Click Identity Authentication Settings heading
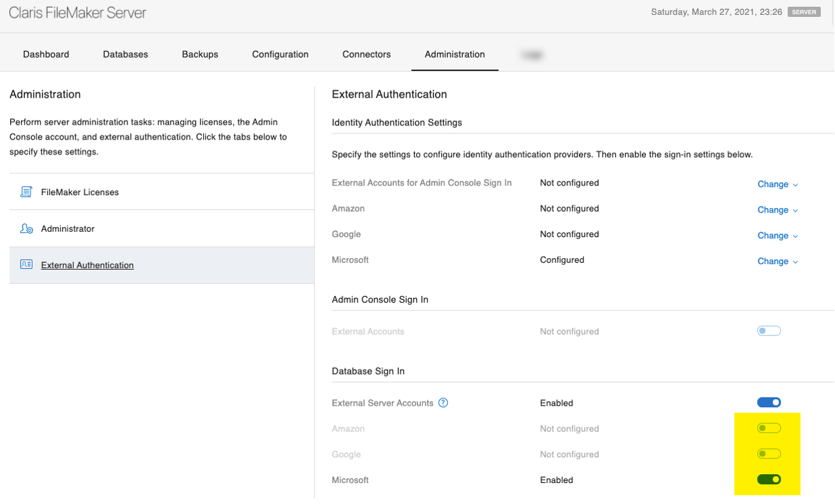 coord(397,123)
